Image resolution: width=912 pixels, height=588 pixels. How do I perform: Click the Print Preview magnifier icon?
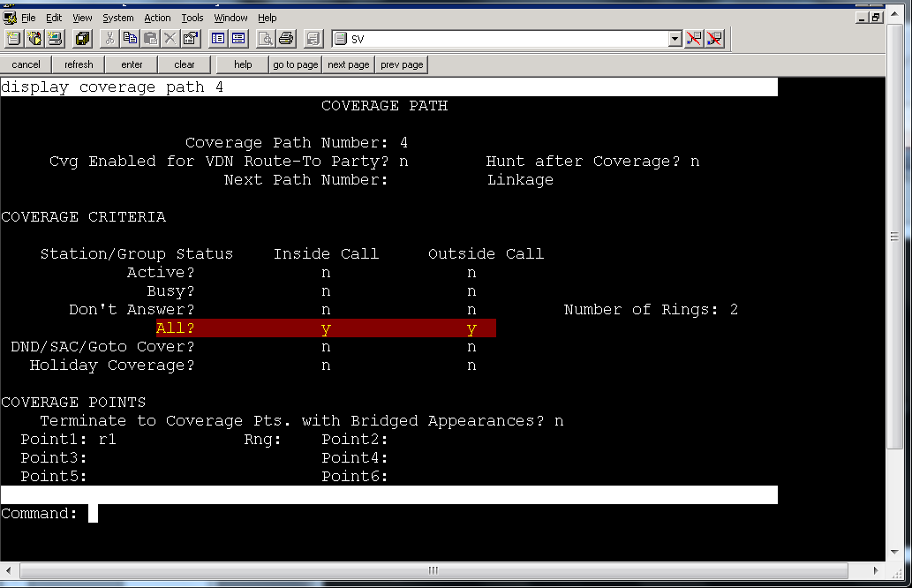[265, 39]
